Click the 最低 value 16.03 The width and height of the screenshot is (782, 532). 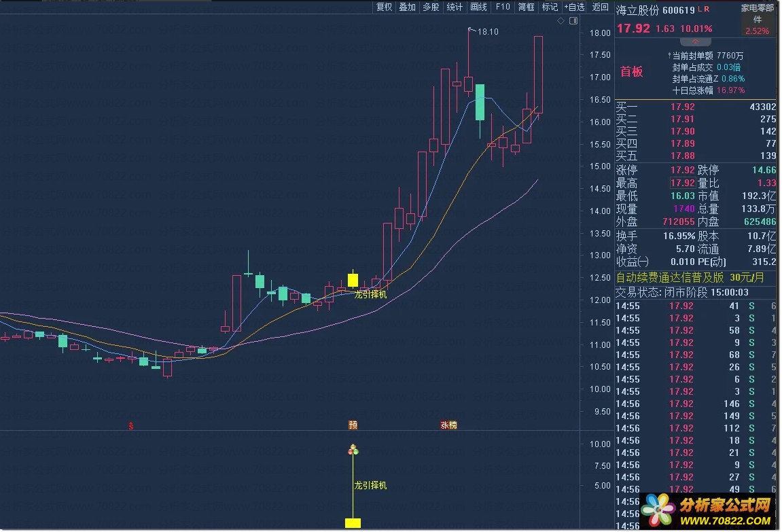click(682, 196)
